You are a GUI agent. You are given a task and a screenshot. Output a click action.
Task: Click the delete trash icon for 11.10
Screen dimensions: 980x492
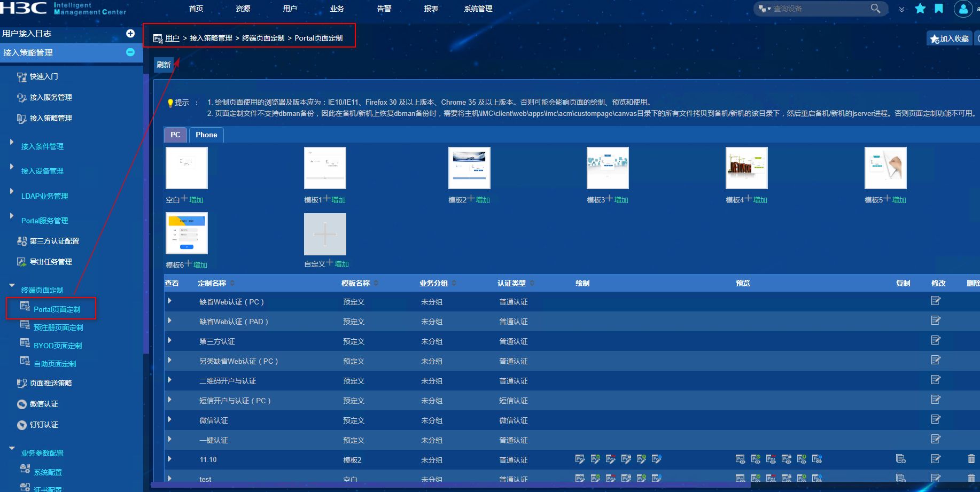971,459
